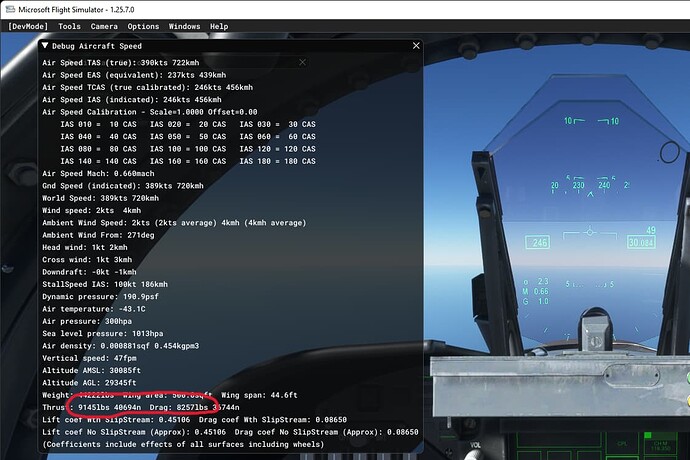Screen dimensions: 690x460
Task: Select the World Speed 389kts line
Action: click(100, 198)
